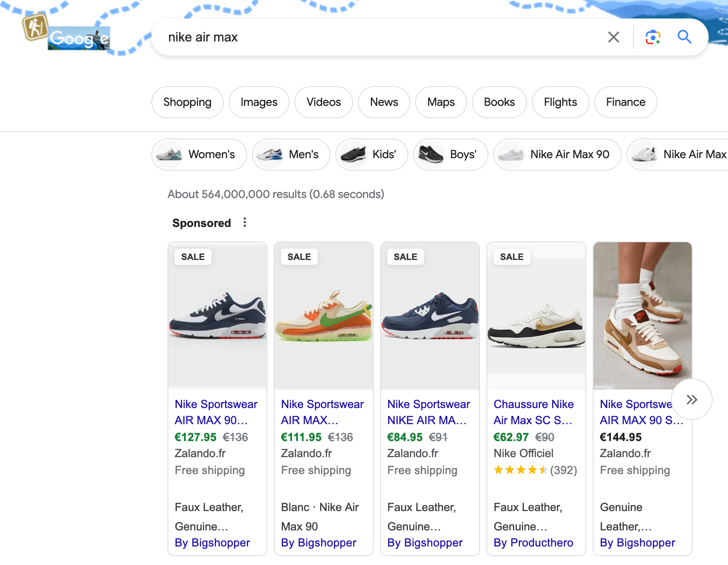
Task: Click the SALE badge on the white-gold shoe
Action: click(x=512, y=257)
